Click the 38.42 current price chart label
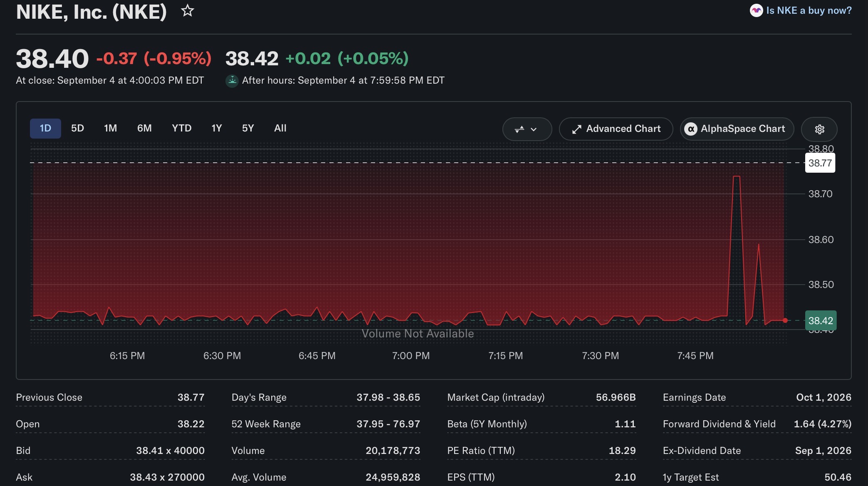868x486 pixels. 821,320
